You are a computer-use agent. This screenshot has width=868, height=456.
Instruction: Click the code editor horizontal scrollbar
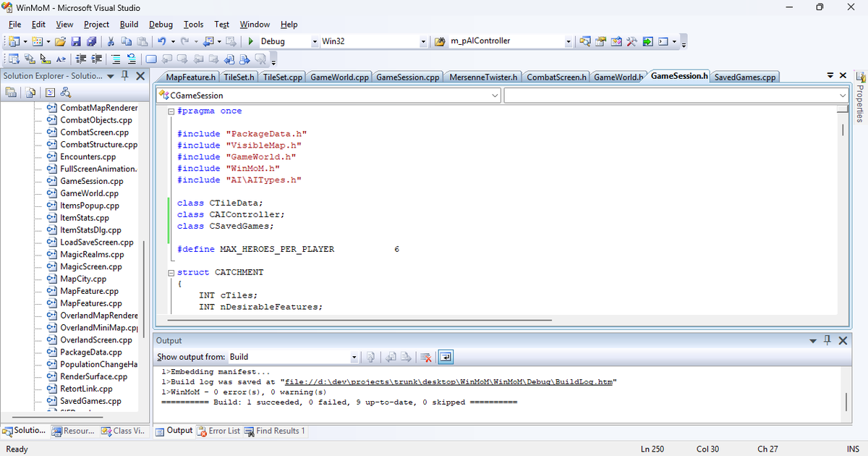pos(360,319)
